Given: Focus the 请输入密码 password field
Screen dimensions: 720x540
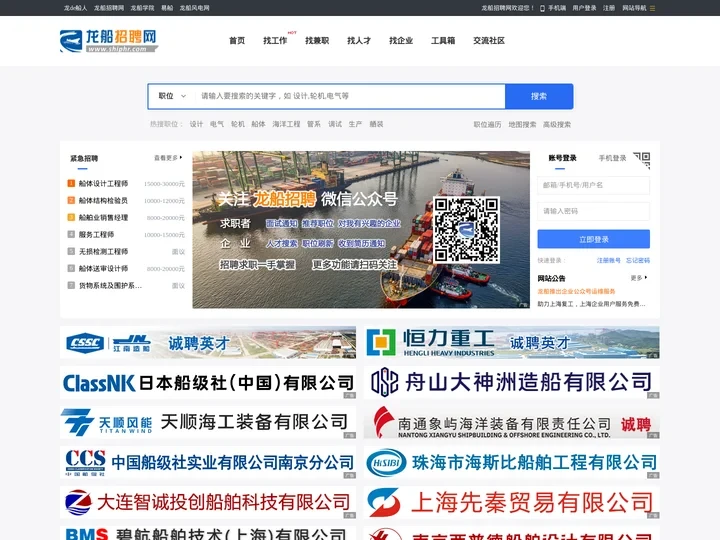Looking at the screenshot, I should (x=593, y=211).
